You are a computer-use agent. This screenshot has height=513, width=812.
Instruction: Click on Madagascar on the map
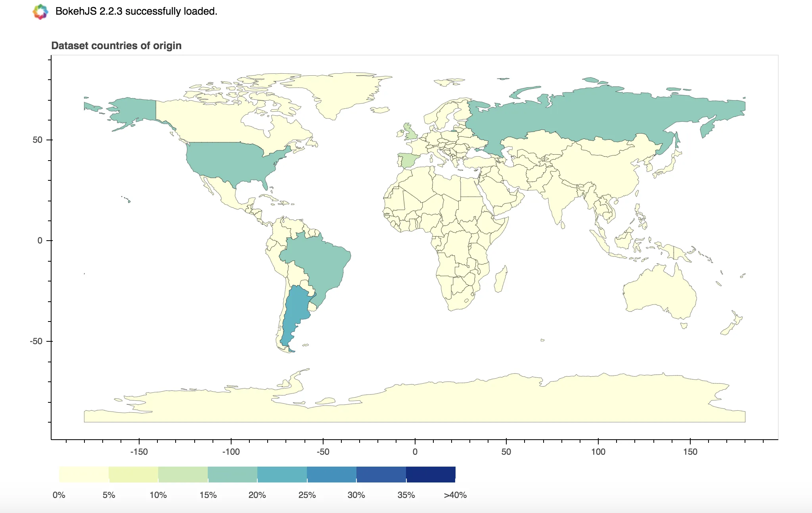pyautogui.click(x=501, y=280)
